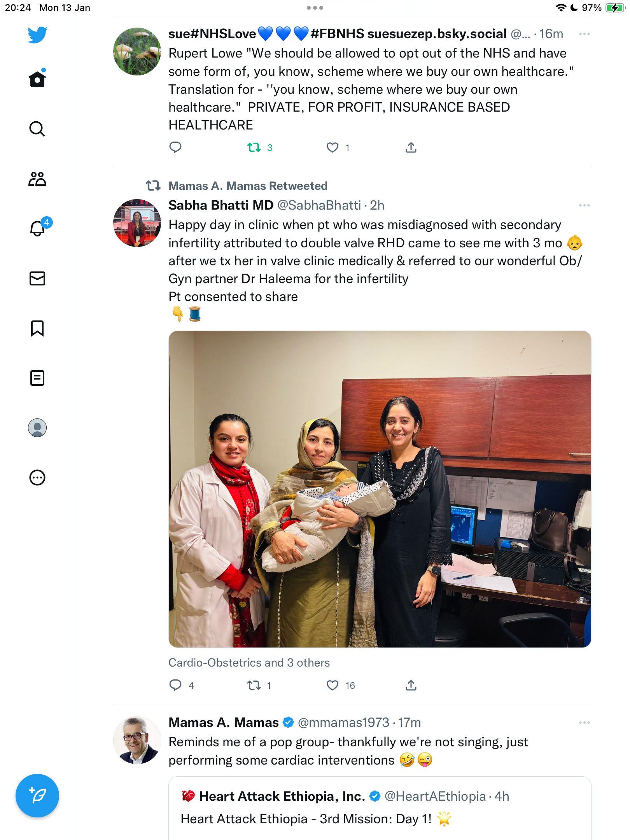The image size is (630, 840).
Task: Tap the compose new tweet button
Action: click(x=37, y=796)
